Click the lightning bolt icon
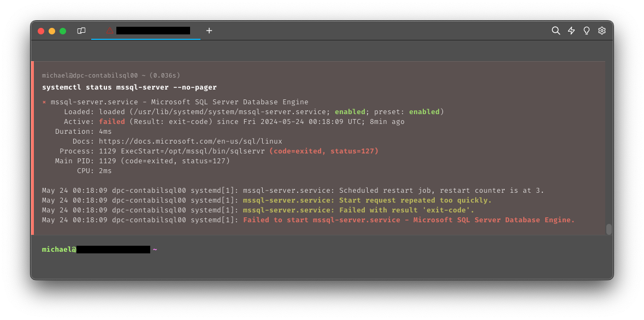 [571, 31]
